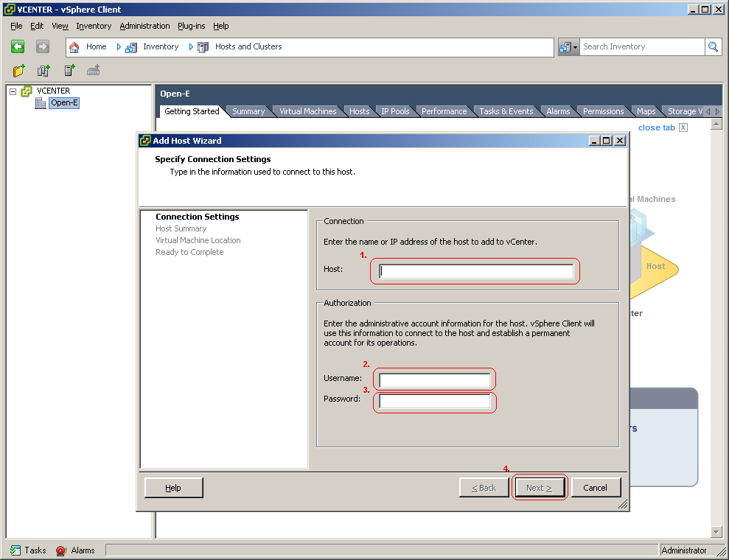Expand the Home breadcrumb arrow
This screenshot has height=560, width=729.
pos(119,47)
